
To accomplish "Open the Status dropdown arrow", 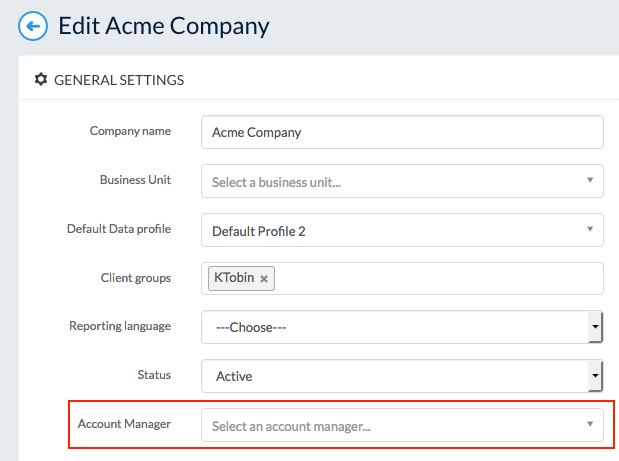I will pyautogui.click(x=595, y=375).
